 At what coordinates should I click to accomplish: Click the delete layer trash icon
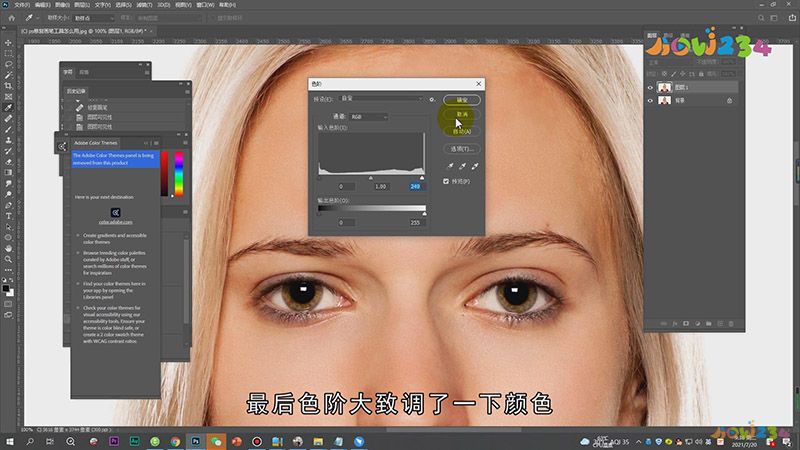pyautogui.click(x=731, y=323)
